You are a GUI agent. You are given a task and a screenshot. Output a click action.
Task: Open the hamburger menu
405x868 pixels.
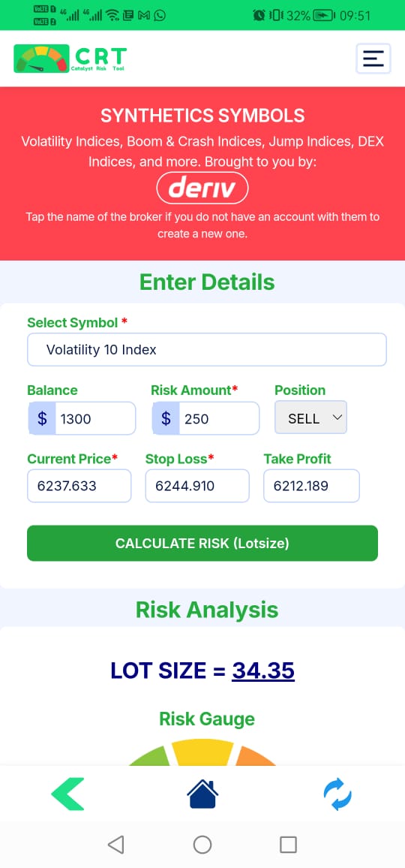(373, 58)
